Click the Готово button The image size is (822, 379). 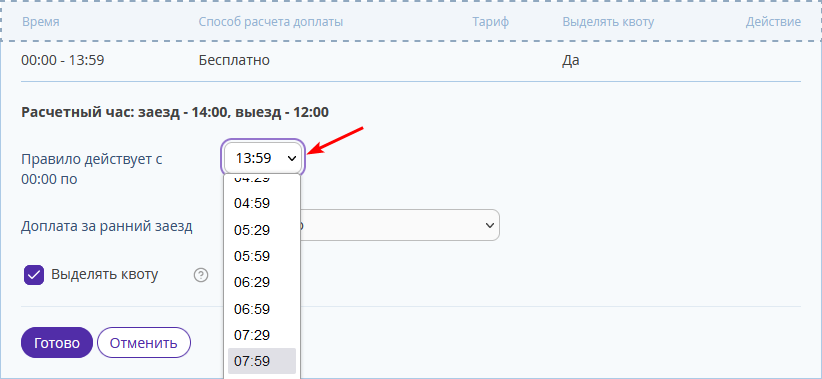point(57,343)
